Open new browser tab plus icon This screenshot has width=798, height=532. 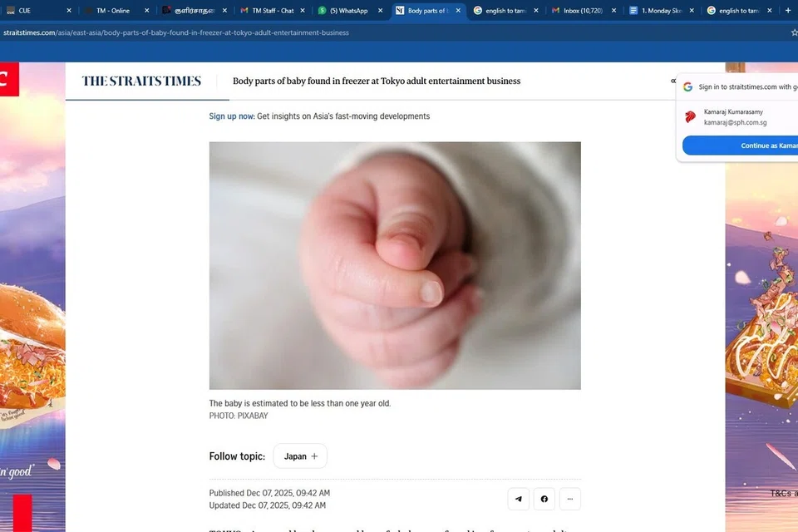788,10
